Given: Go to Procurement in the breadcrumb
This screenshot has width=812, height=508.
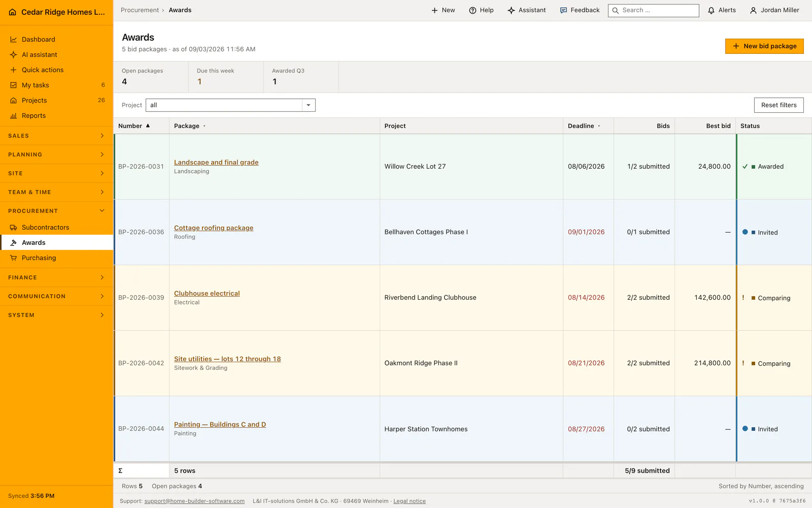Looking at the screenshot, I should click(140, 10).
